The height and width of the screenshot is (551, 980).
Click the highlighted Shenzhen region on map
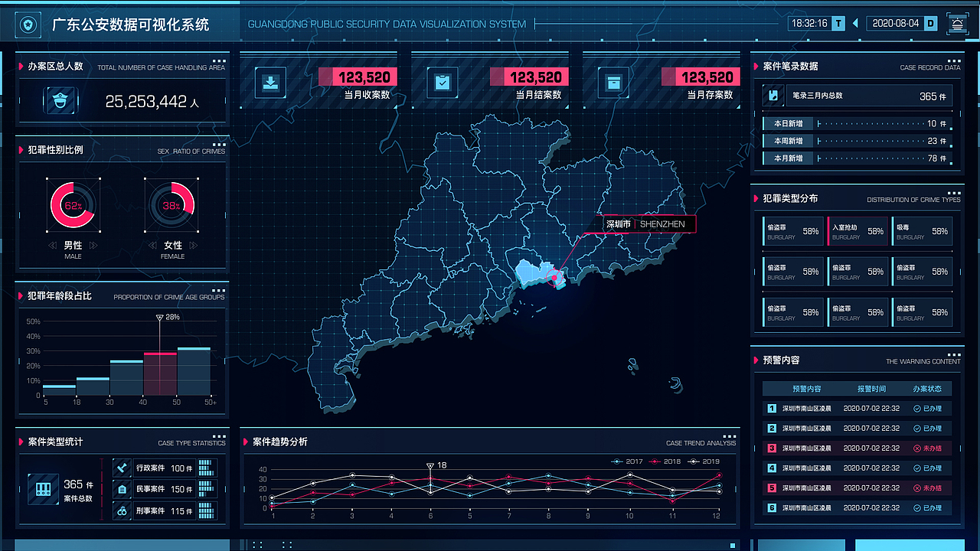click(x=536, y=272)
